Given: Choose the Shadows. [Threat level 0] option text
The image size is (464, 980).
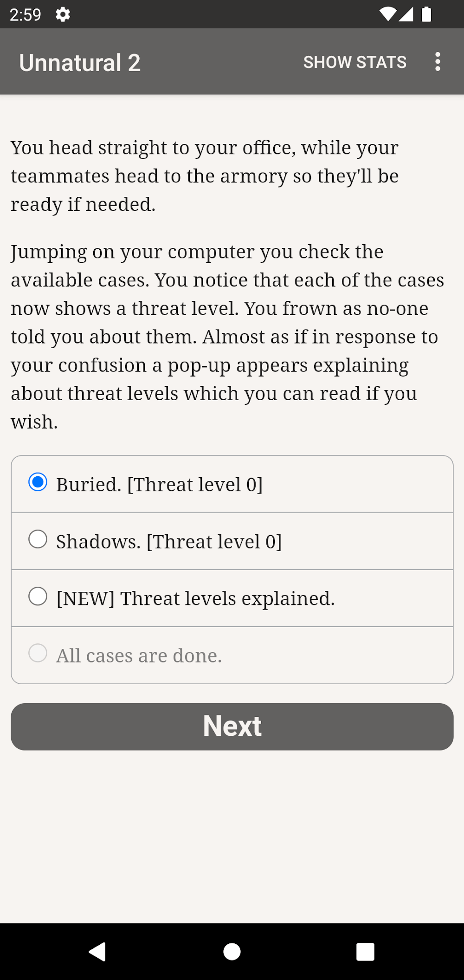Looking at the screenshot, I should (169, 542).
